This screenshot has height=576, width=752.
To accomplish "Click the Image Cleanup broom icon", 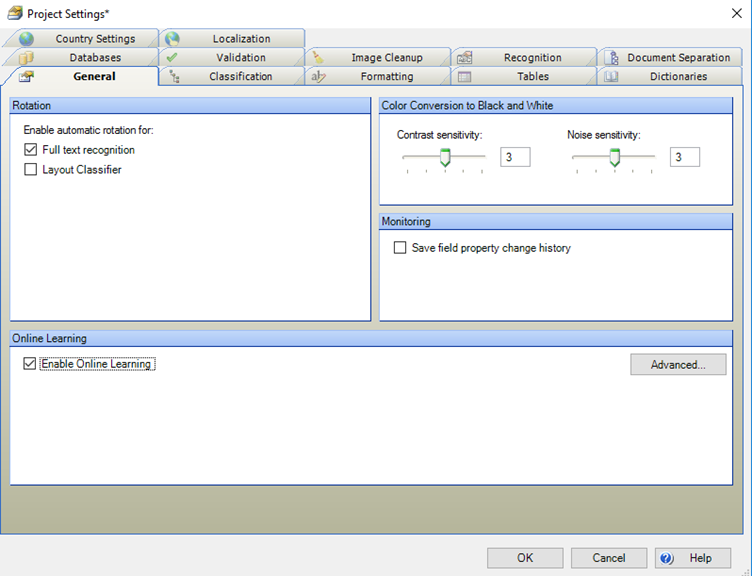I will (318, 58).
